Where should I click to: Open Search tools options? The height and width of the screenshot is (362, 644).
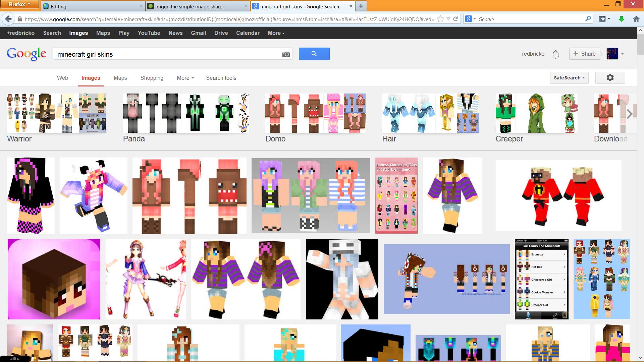pyautogui.click(x=221, y=78)
